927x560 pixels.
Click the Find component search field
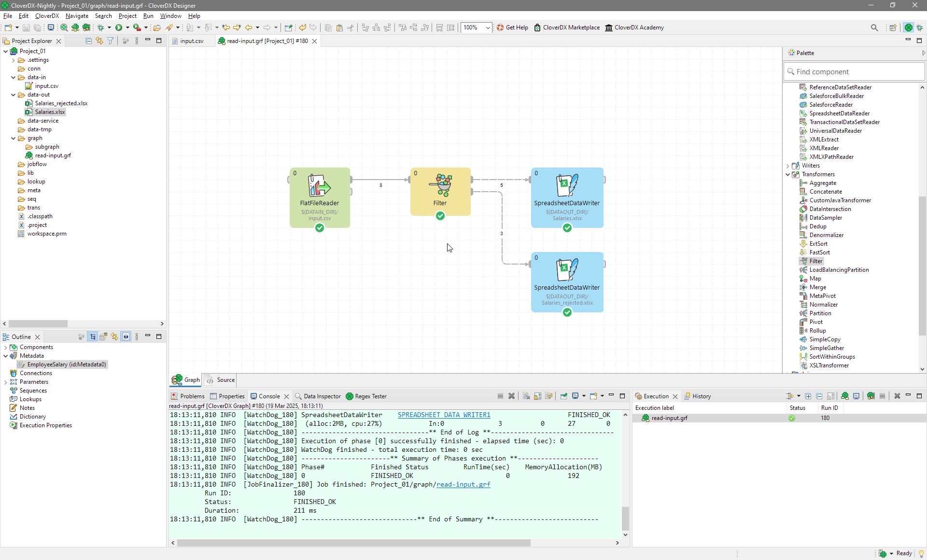853,72
